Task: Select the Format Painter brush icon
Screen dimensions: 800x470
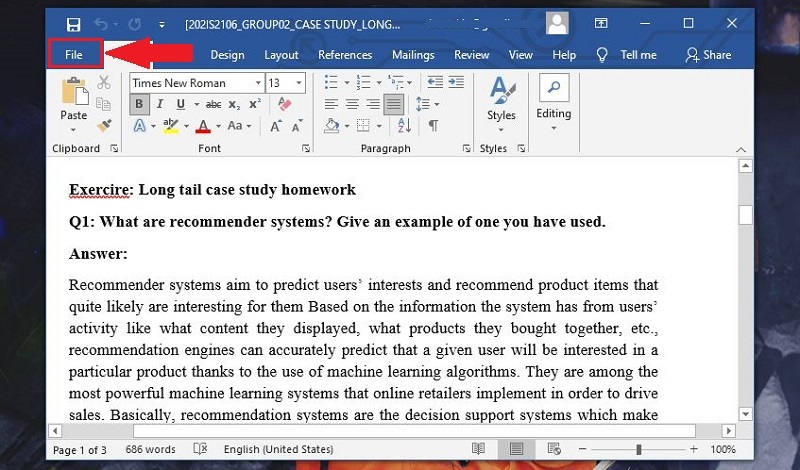Action: pyautogui.click(x=104, y=126)
